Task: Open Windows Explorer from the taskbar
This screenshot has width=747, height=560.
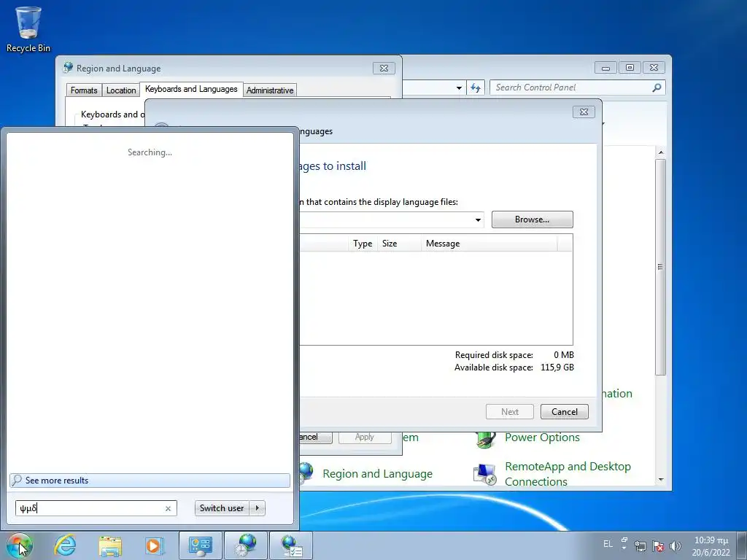Action: tap(110, 545)
